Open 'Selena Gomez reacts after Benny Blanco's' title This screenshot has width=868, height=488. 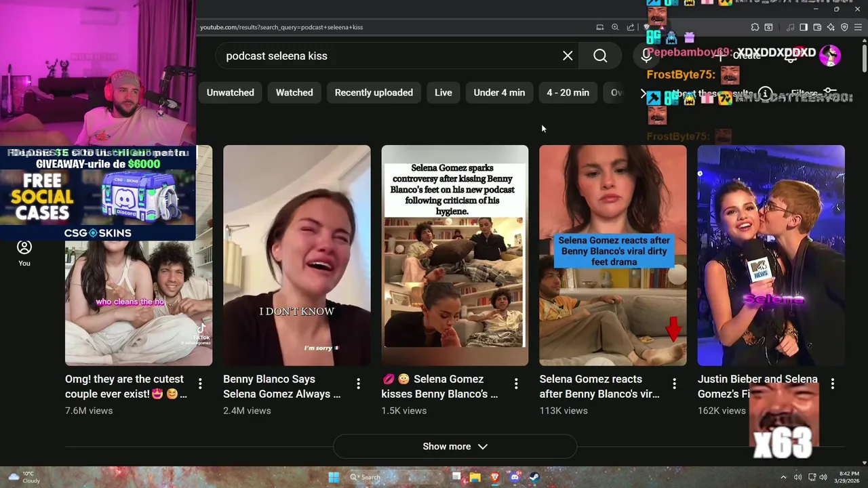click(599, 386)
